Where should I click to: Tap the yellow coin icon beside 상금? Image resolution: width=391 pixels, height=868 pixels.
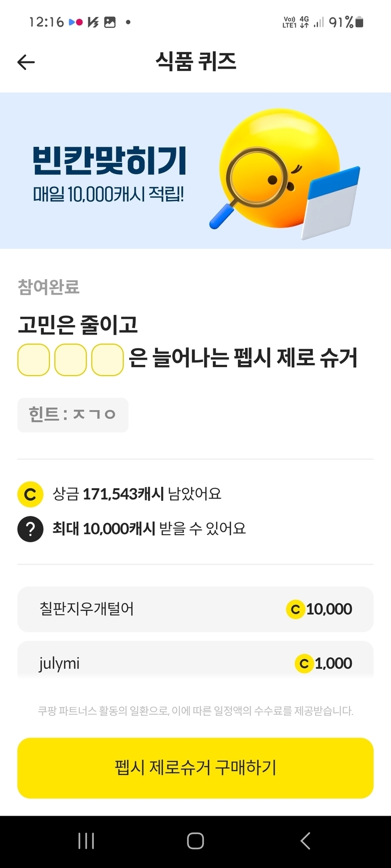coord(30,494)
